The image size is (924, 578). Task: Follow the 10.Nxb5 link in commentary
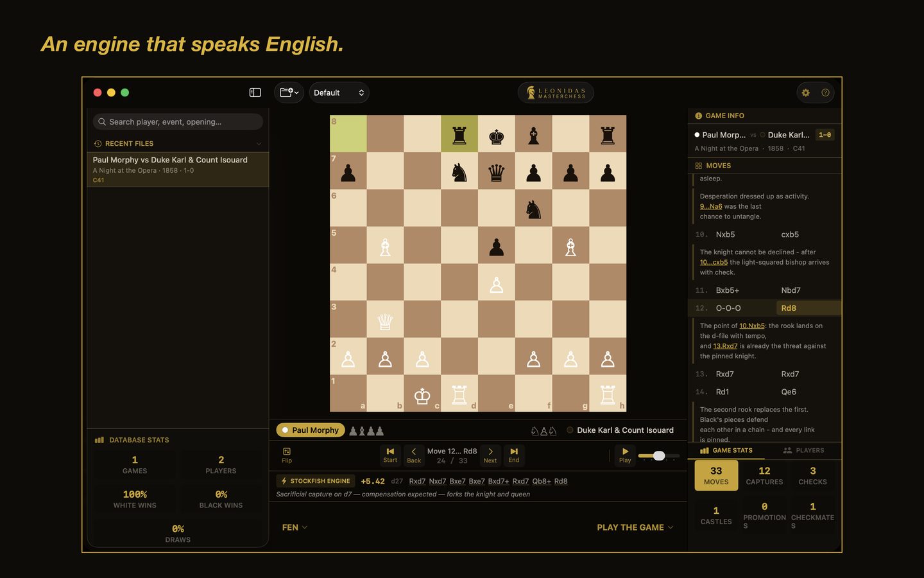click(x=751, y=326)
